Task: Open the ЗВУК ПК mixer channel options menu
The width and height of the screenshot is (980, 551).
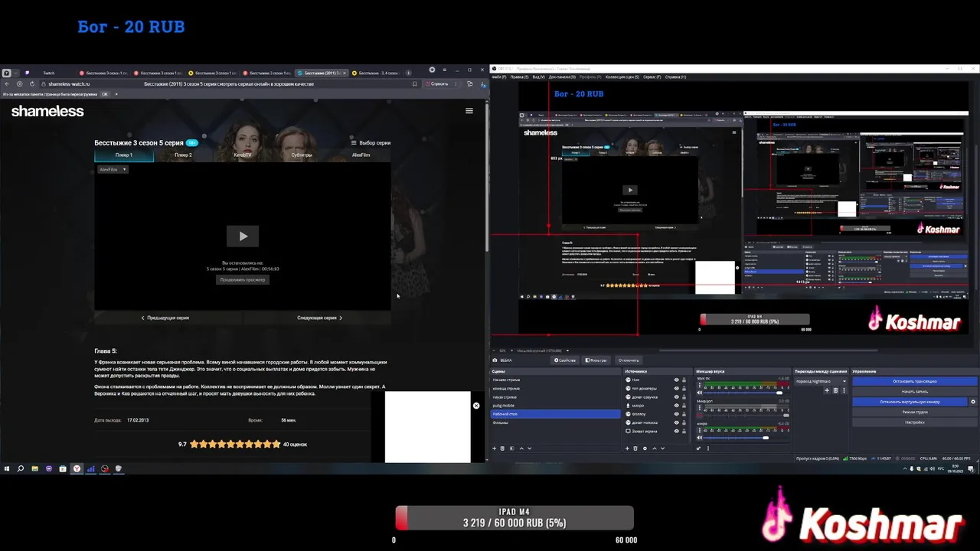Action: click(x=699, y=384)
